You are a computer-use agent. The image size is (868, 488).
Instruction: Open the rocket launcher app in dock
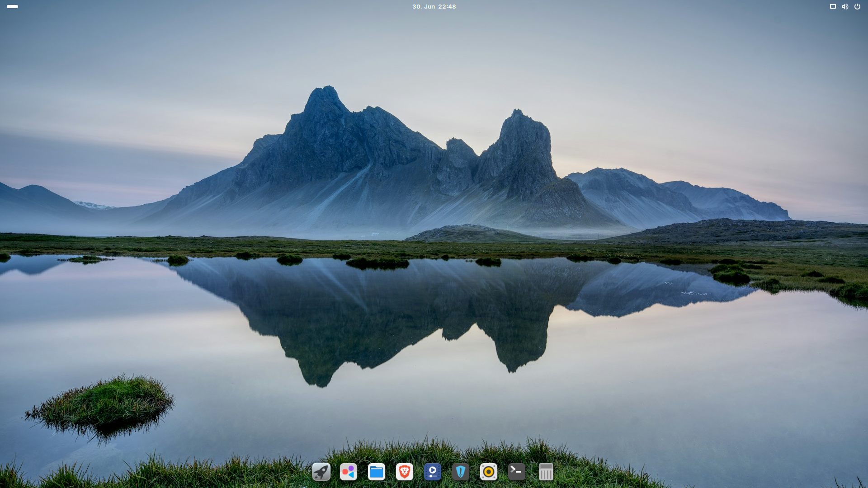(321, 472)
